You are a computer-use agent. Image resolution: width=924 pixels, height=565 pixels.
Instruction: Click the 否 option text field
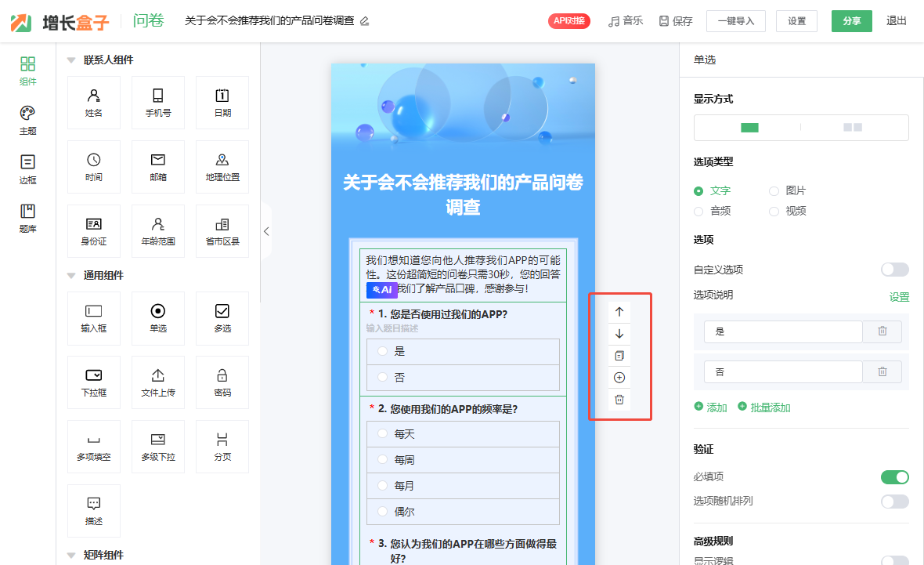782,372
